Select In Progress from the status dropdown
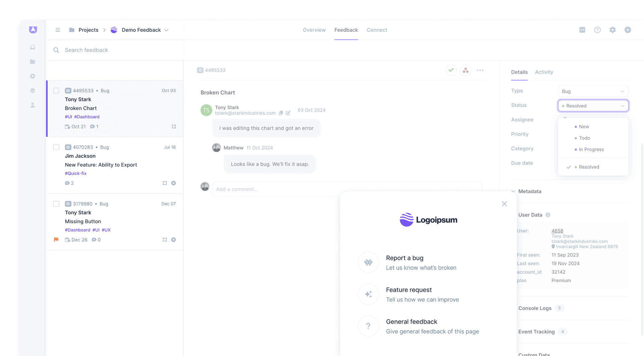The image size is (644, 356). coord(591,149)
